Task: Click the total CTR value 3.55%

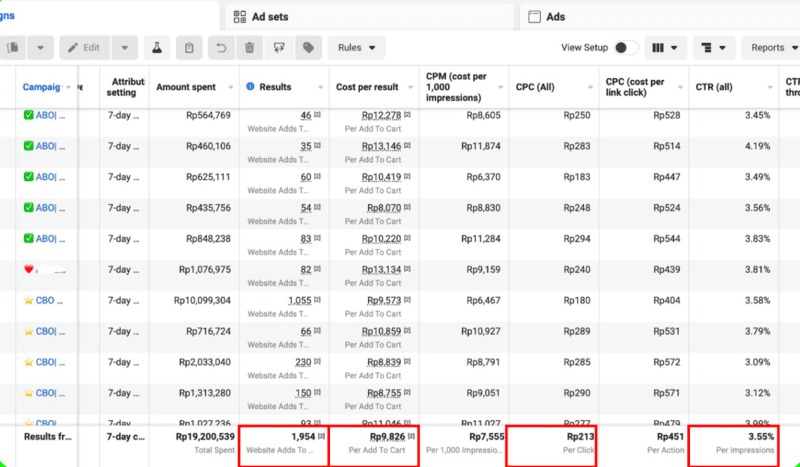Action: coord(761,437)
